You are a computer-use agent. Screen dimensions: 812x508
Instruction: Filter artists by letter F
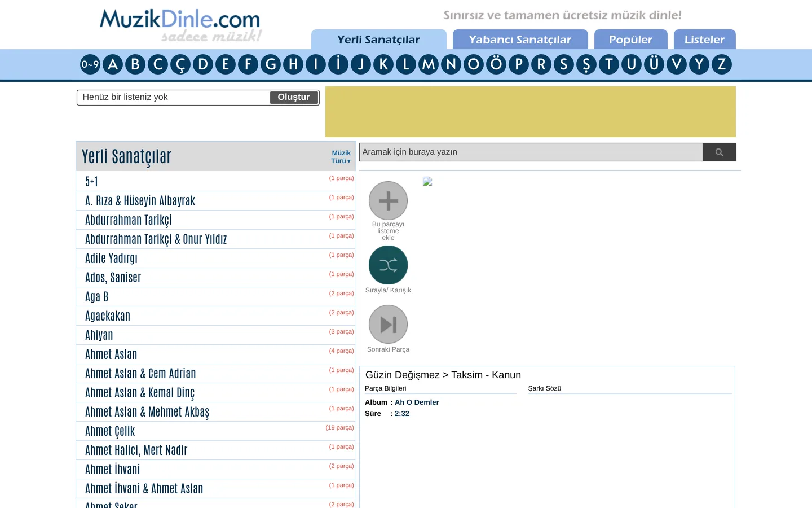(248, 64)
